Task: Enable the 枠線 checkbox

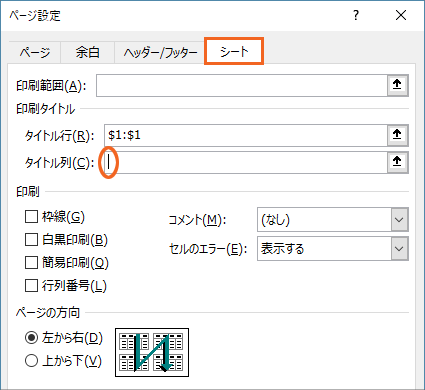Action: click(x=31, y=217)
